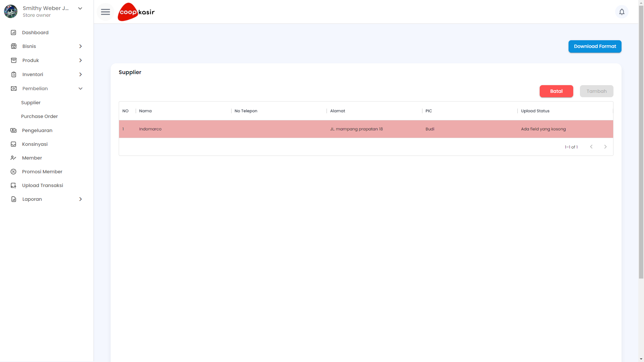Open Pengeluaran via its sidebar icon
The image size is (644, 362).
[13, 130]
